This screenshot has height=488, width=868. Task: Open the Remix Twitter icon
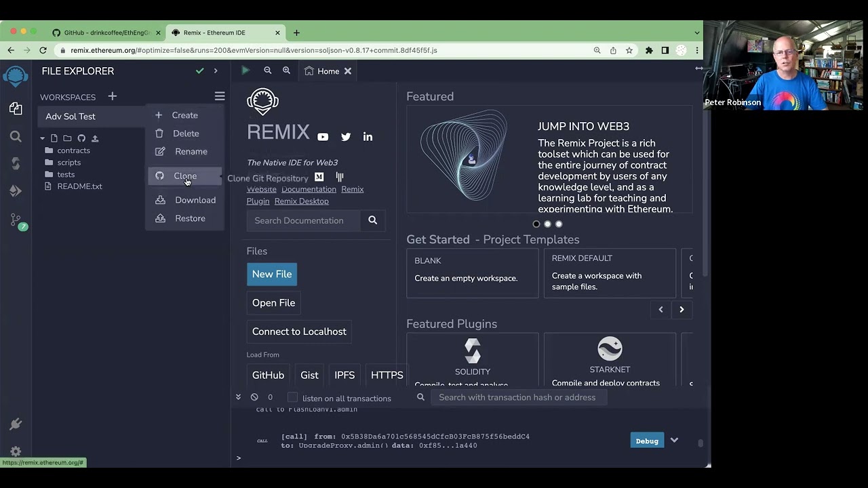tap(346, 137)
